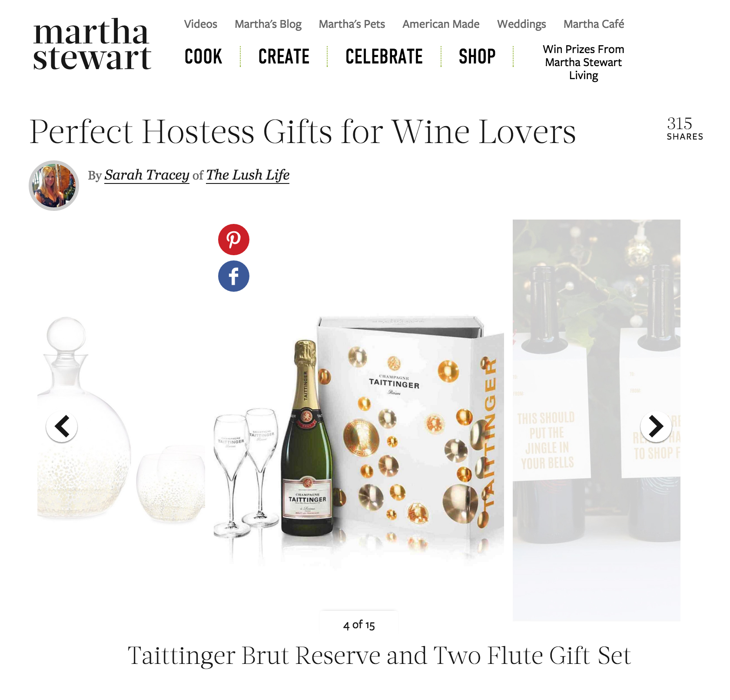
Task: Open the COOK menu
Action: 203,57
